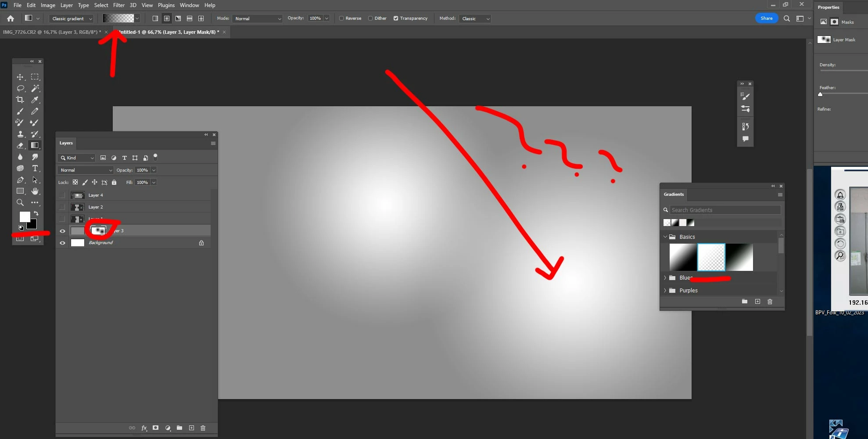Screen dimensions: 868x439
Task: Create new gradient in Gradients panel
Action: click(757, 302)
